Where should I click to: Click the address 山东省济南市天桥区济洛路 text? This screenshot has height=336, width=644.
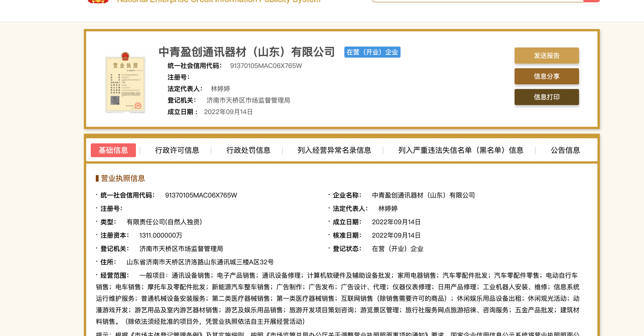tap(200, 262)
